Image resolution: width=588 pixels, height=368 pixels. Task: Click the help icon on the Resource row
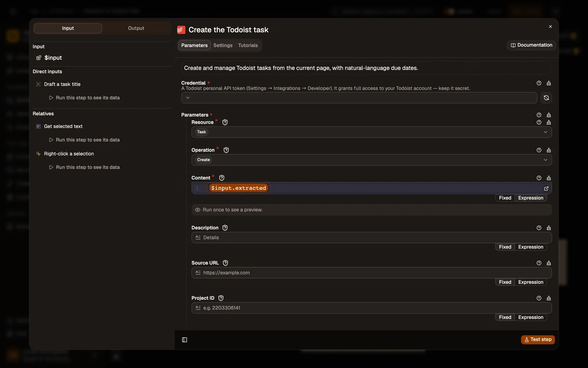click(539, 122)
